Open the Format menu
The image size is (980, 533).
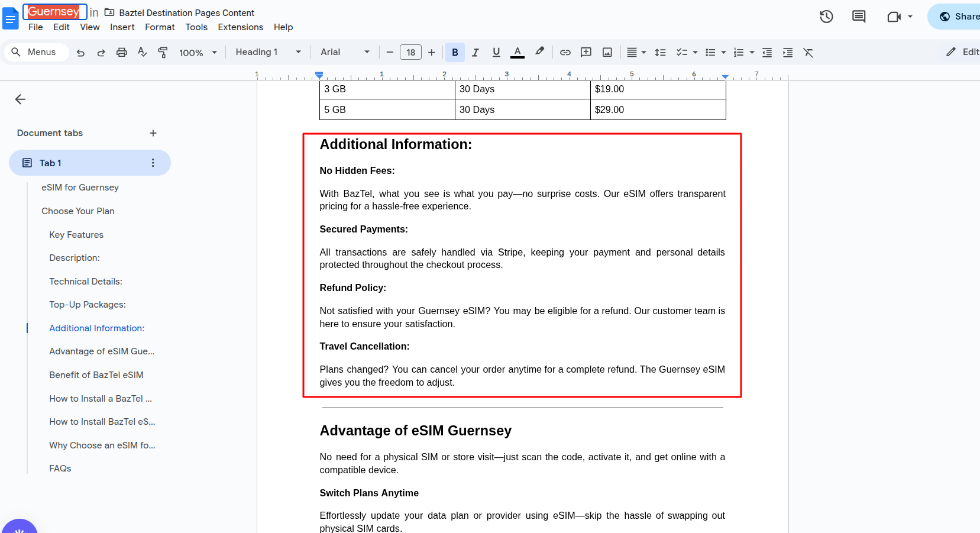pos(160,27)
